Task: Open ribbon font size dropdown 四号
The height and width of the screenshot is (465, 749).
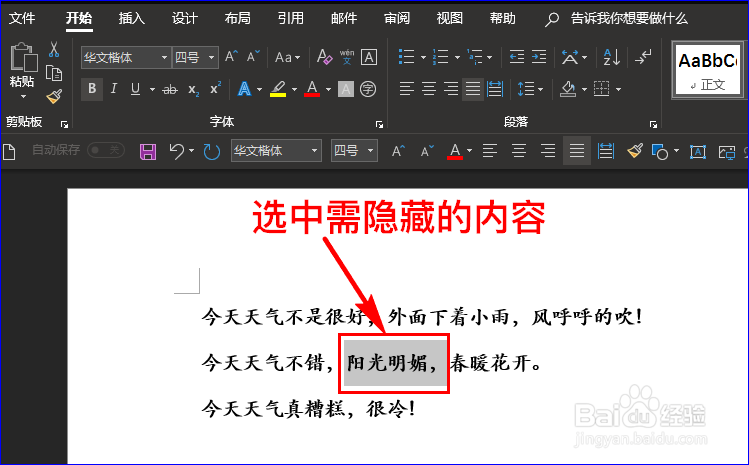Action: pos(211,58)
